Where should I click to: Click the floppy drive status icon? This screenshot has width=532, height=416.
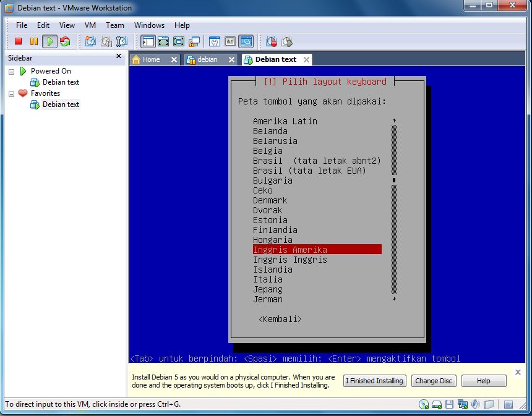(450, 404)
